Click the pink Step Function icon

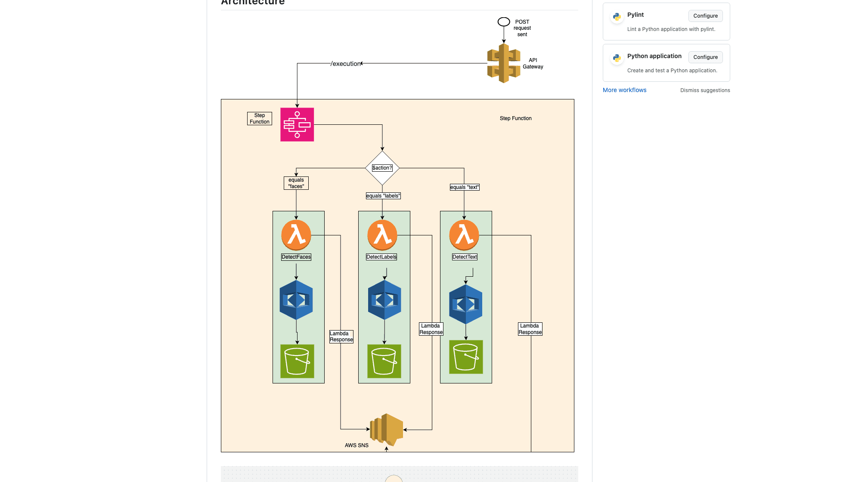pyautogui.click(x=297, y=125)
